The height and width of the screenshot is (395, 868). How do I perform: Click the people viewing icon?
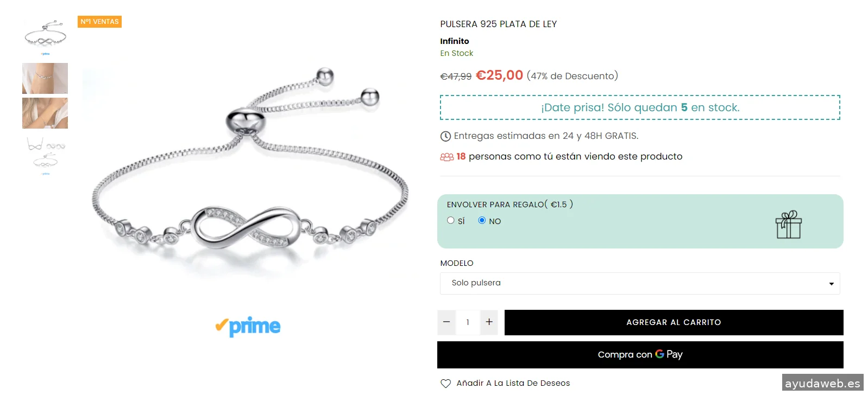[446, 157]
